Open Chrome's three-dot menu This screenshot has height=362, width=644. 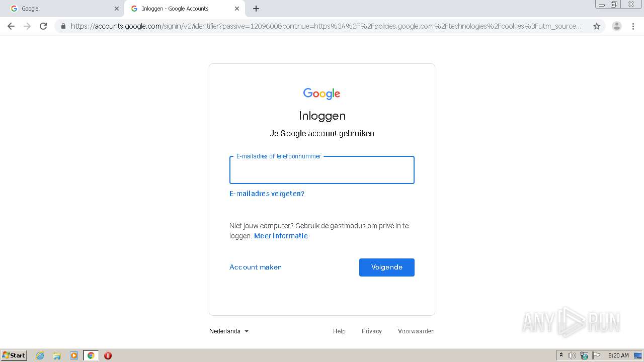pos(633,26)
